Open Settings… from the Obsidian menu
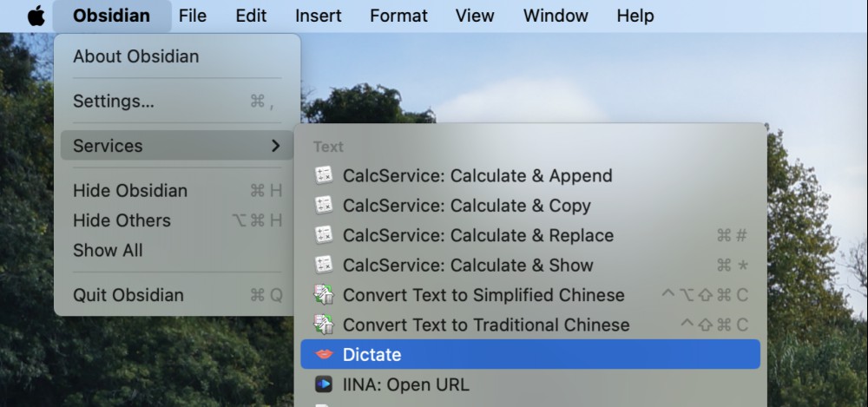Image resolution: width=868 pixels, height=407 pixels. point(177,102)
